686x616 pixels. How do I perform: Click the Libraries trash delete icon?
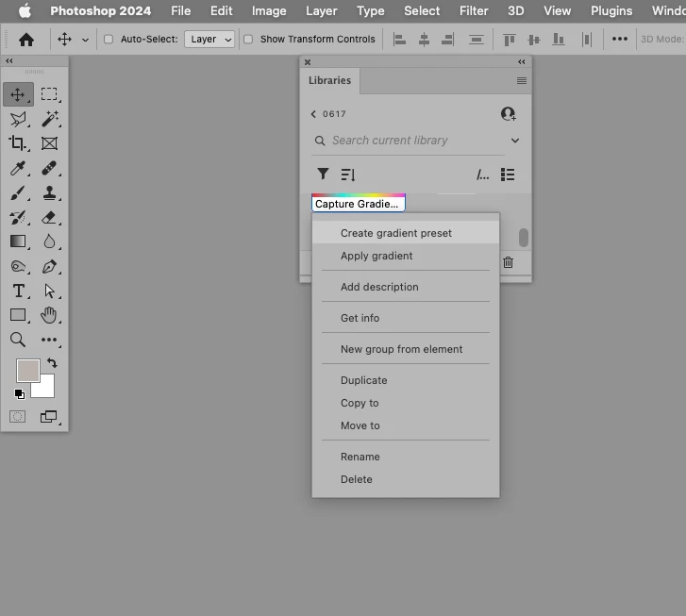coord(508,262)
